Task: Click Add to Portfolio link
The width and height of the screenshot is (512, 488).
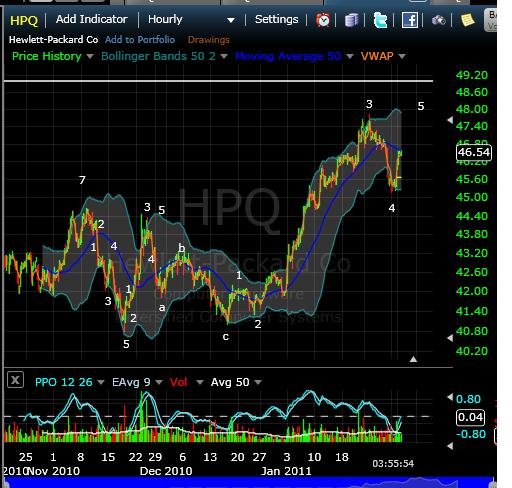Action: (140, 40)
